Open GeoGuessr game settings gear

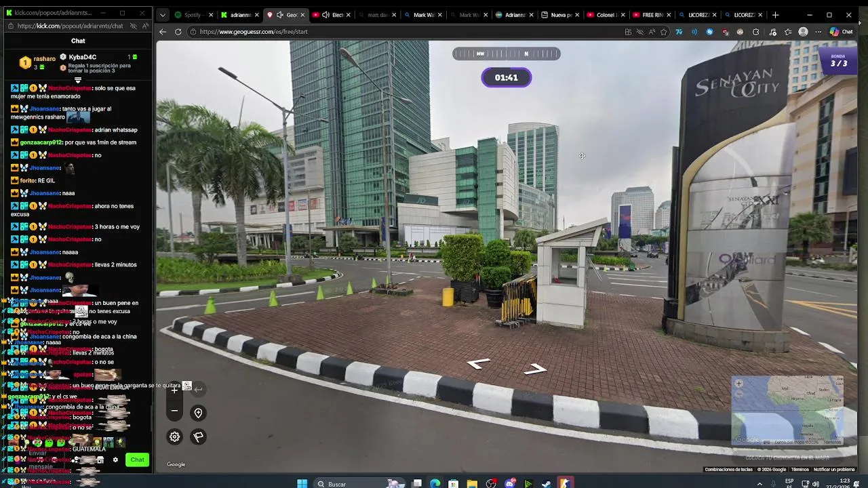(174, 436)
